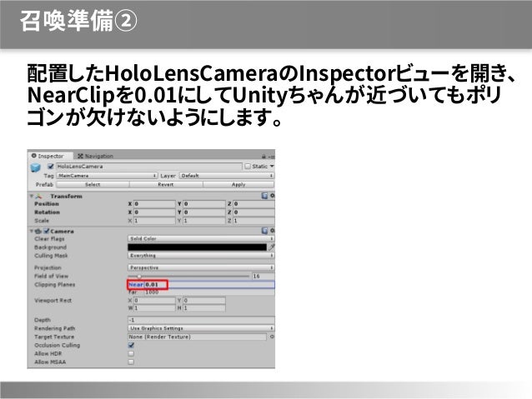This screenshot has height=399, width=532.
Task: Toggle the HoloLensCamera active checkbox
Action: pyautogui.click(x=51, y=167)
